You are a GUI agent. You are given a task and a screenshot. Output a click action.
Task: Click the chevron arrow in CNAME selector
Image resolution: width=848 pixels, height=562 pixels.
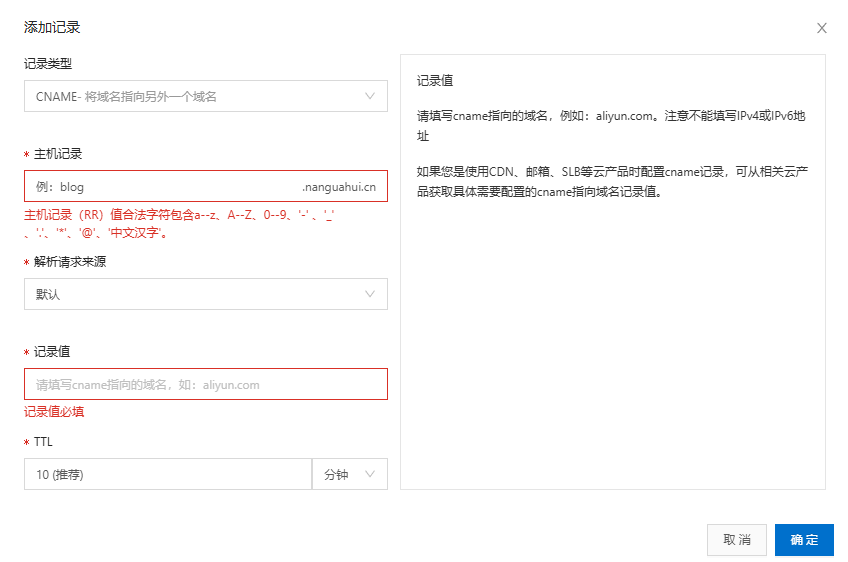click(x=371, y=96)
